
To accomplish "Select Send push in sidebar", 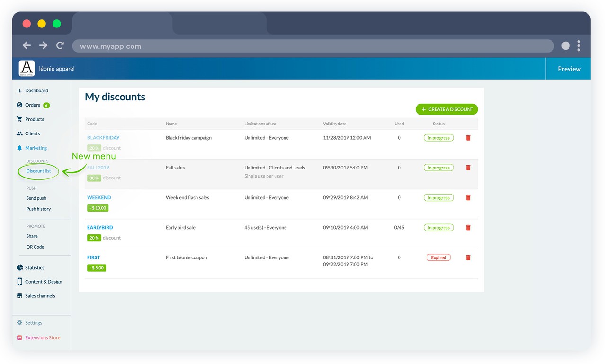I will pyautogui.click(x=36, y=198).
